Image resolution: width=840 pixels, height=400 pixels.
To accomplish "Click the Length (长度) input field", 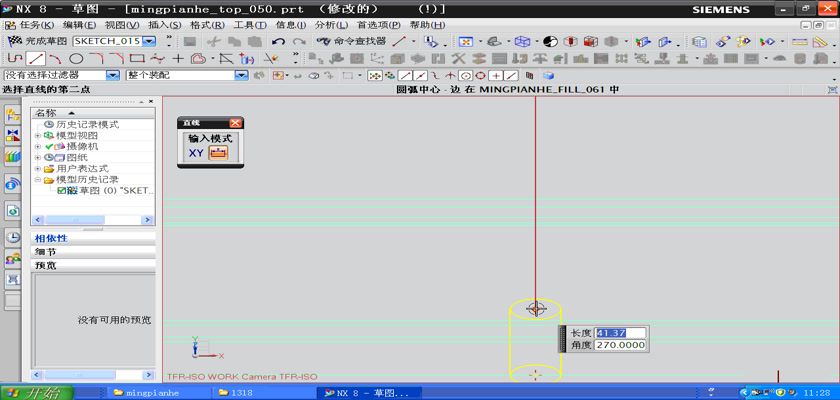I will coord(620,333).
